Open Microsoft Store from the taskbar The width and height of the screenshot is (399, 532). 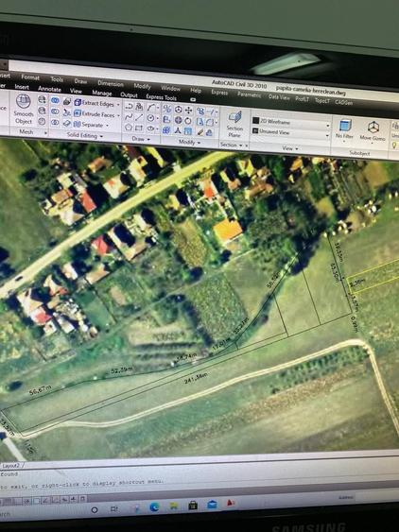click(x=193, y=506)
